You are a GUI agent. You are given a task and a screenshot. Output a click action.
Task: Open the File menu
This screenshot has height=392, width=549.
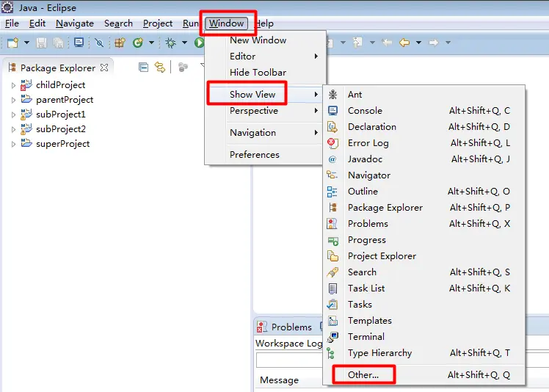[x=12, y=23]
